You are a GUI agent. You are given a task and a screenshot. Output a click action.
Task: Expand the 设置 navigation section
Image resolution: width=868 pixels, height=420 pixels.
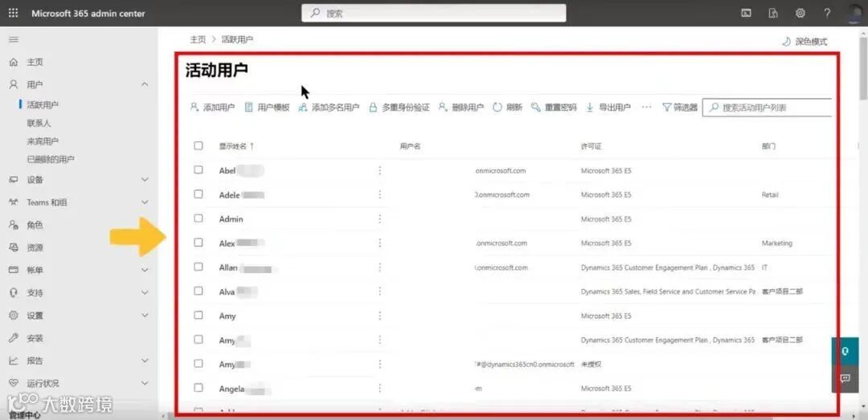click(145, 316)
